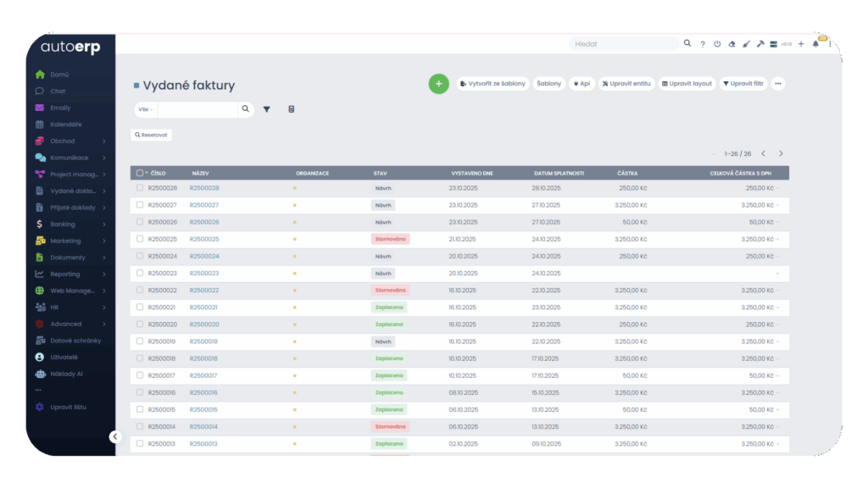Open the calculator icon next to filter
This screenshot has width=868, height=488.
[292, 109]
